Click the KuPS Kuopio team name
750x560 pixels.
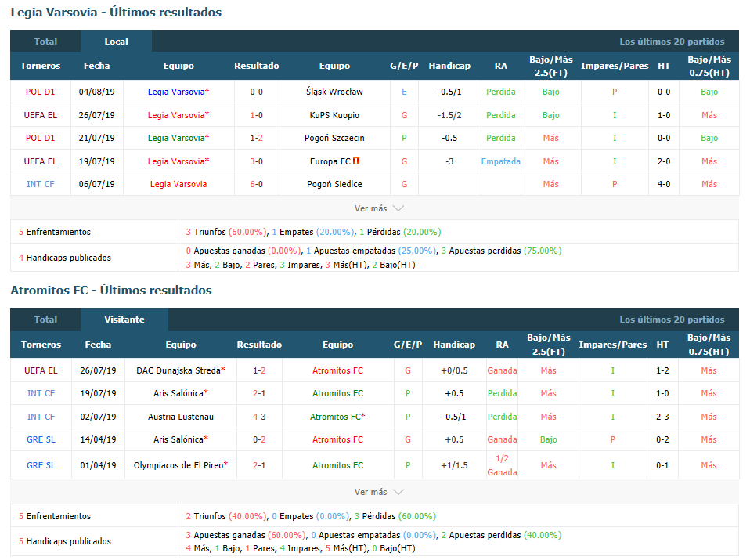tap(334, 115)
